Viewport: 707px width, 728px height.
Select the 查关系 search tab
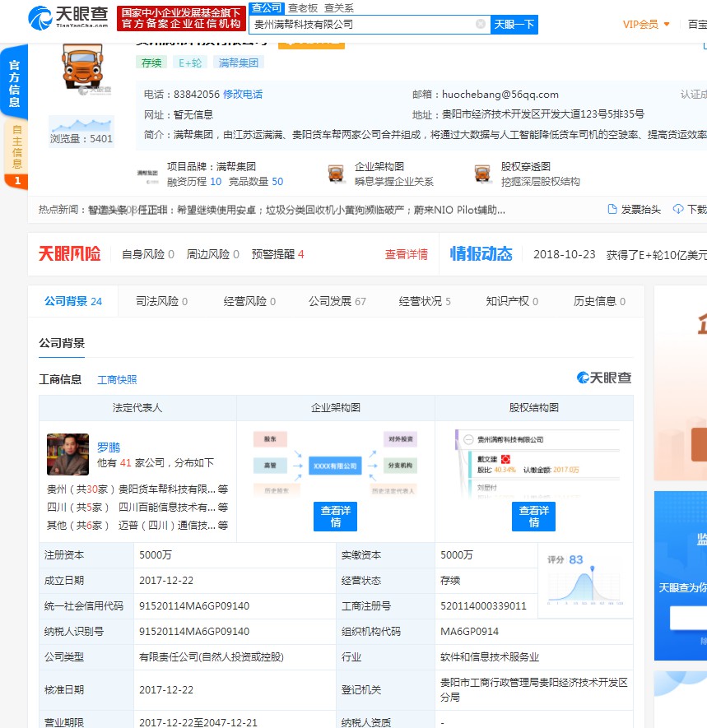coord(339,8)
